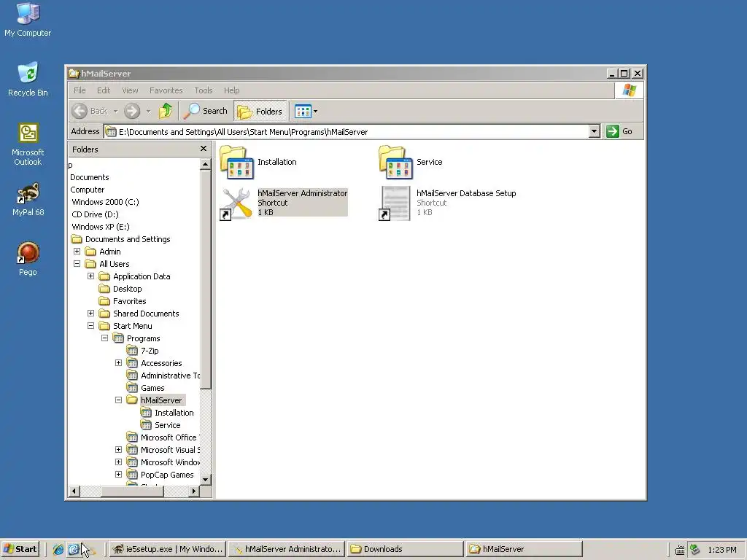Click the Up one level toolbar icon

(166, 111)
